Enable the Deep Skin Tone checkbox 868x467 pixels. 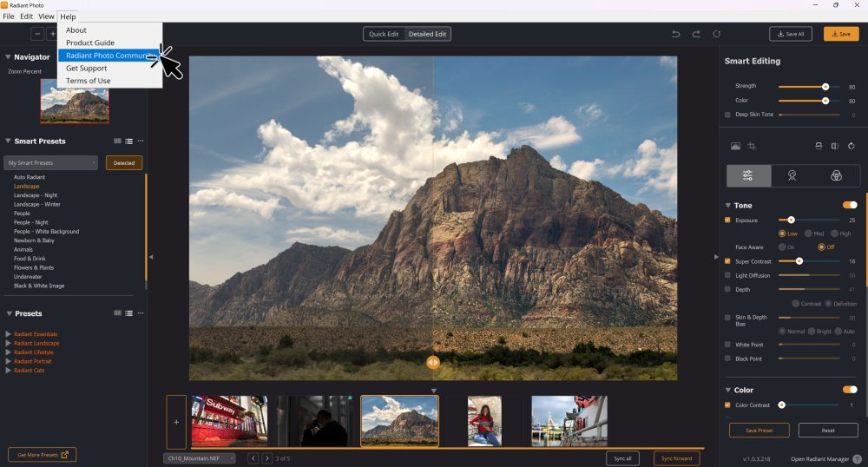tap(727, 115)
